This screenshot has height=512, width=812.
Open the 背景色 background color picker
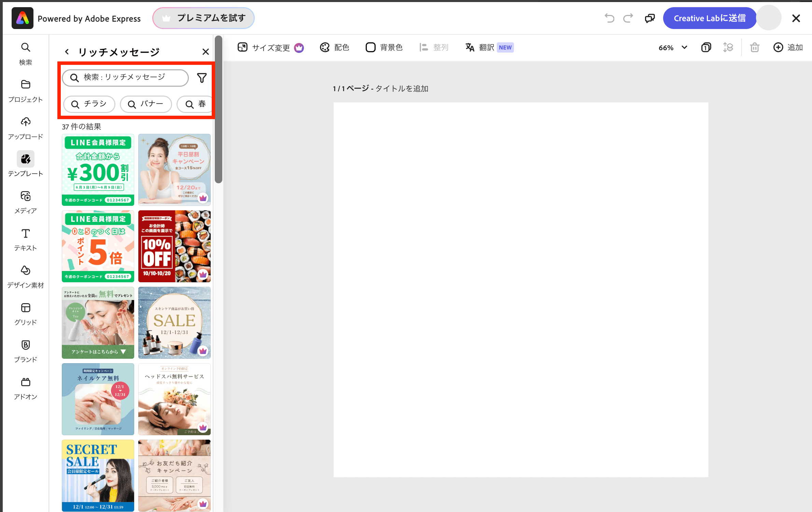[384, 47]
